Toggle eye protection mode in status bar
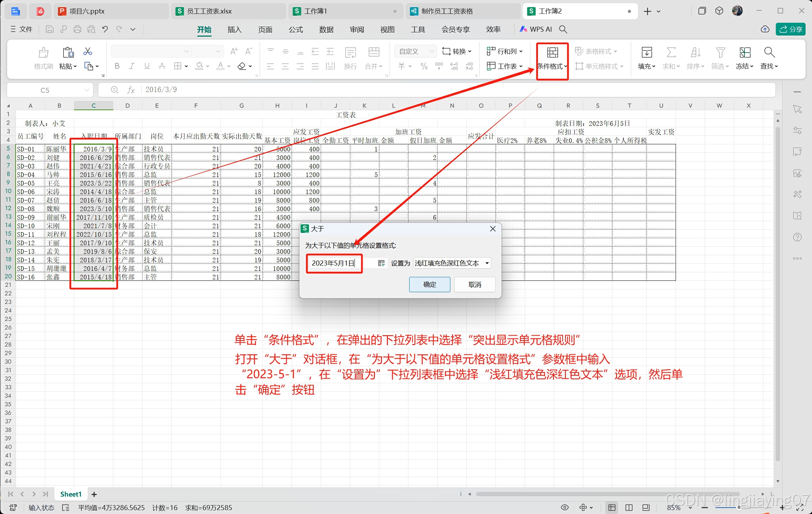812x514 pixels. [565, 507]
